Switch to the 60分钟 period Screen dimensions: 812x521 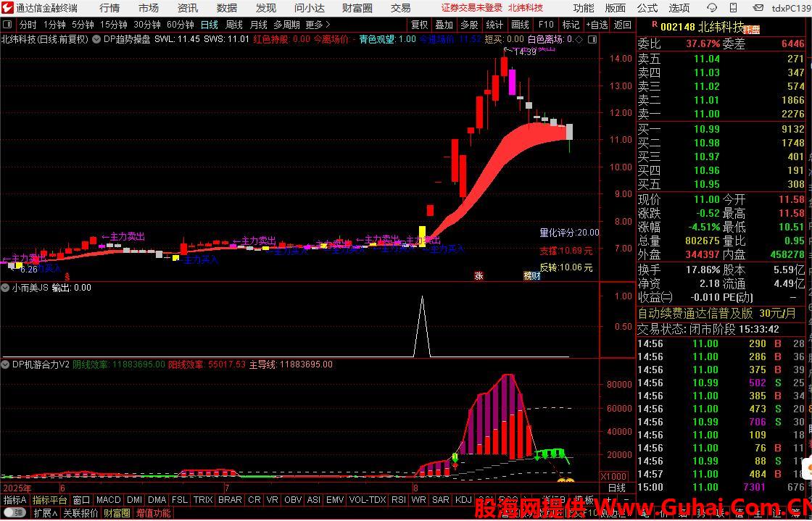point(181,25)
